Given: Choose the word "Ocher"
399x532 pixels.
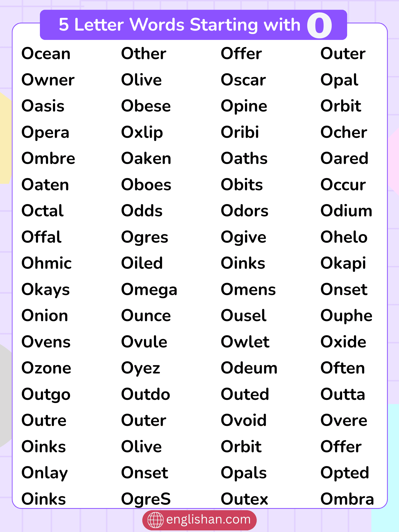Looking at the screenshot, I should point(344,132).
